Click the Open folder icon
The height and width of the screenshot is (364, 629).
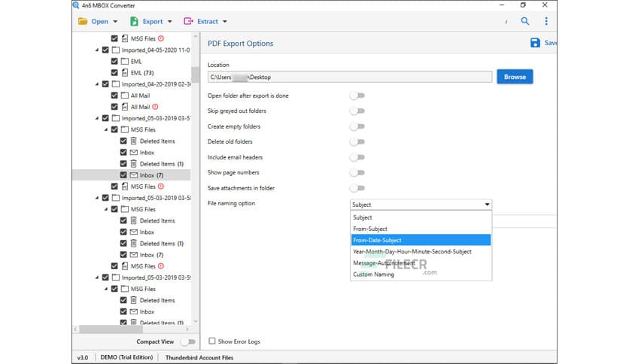click(83, 21)
